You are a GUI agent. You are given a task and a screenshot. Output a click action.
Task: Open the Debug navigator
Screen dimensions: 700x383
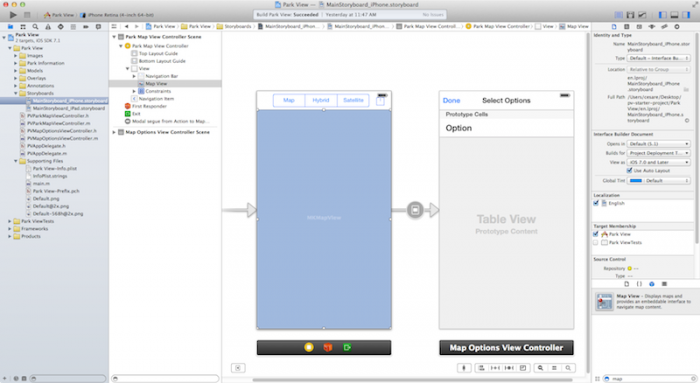click(x=73, y=27)
